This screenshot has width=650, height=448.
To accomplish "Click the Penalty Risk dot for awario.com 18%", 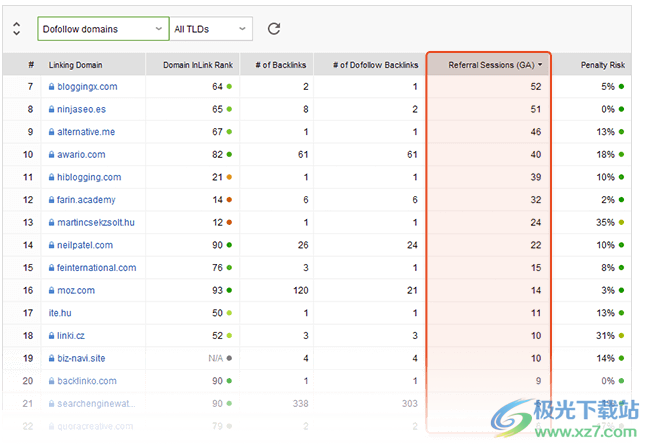I will tap(621, 155).
